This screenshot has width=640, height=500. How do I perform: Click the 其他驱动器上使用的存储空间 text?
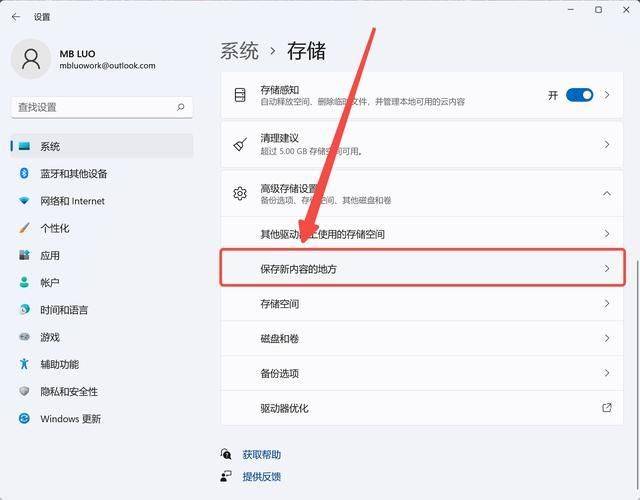(322, 234)
